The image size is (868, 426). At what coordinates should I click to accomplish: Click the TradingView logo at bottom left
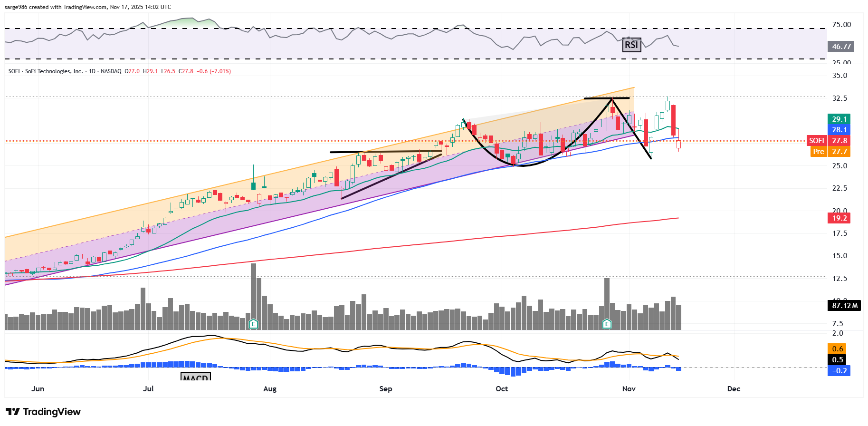tap(43, 412)
